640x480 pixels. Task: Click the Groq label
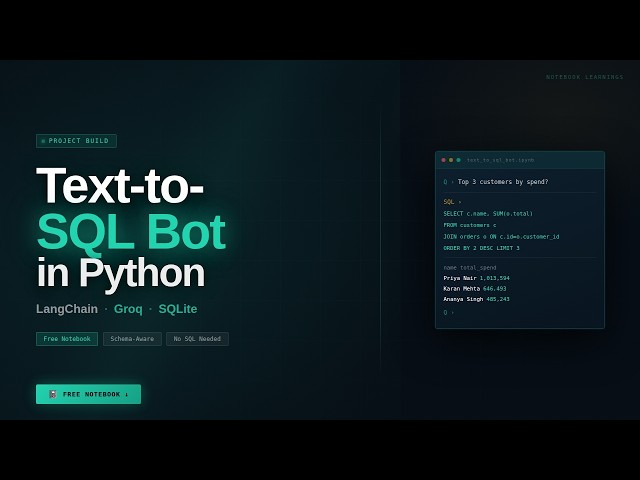(x=128, y=309)
